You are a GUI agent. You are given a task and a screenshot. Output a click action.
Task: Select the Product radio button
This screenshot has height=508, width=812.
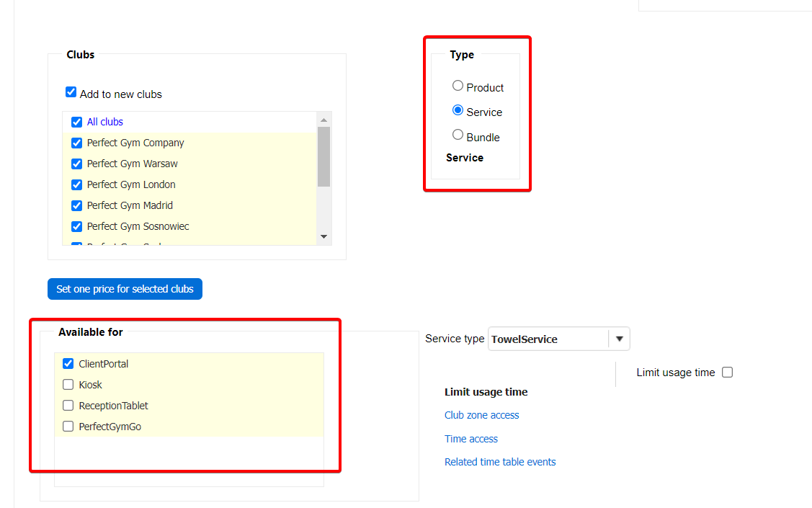(458, 86)
